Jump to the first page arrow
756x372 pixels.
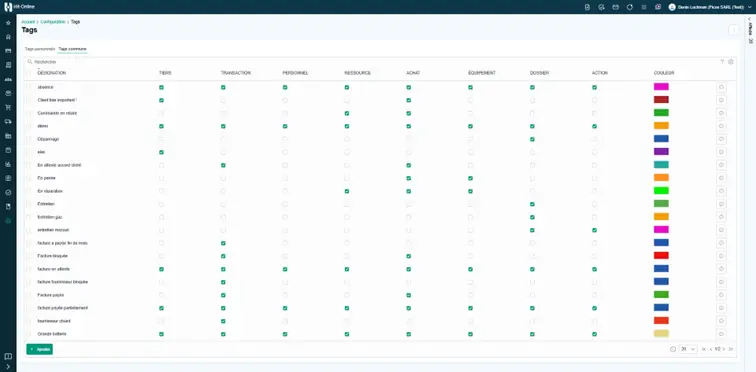pos(704,349)
